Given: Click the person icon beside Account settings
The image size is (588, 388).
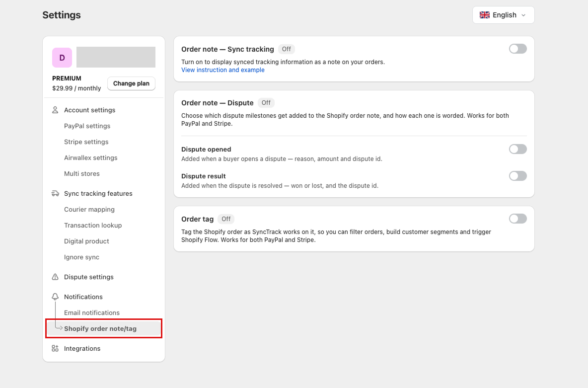Looking at the screenshot, I should (x=55, y=110).
